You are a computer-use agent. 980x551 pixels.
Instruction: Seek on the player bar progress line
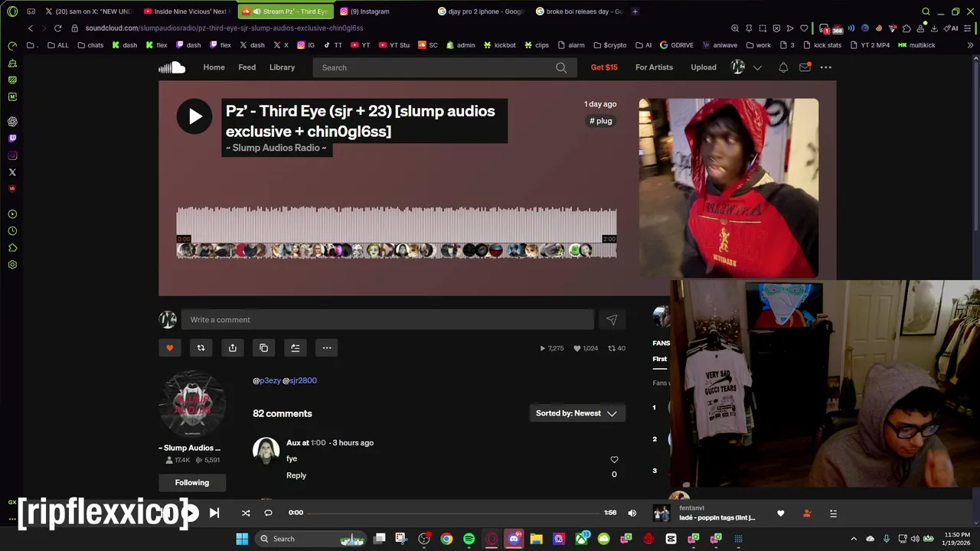coord(454,513)
